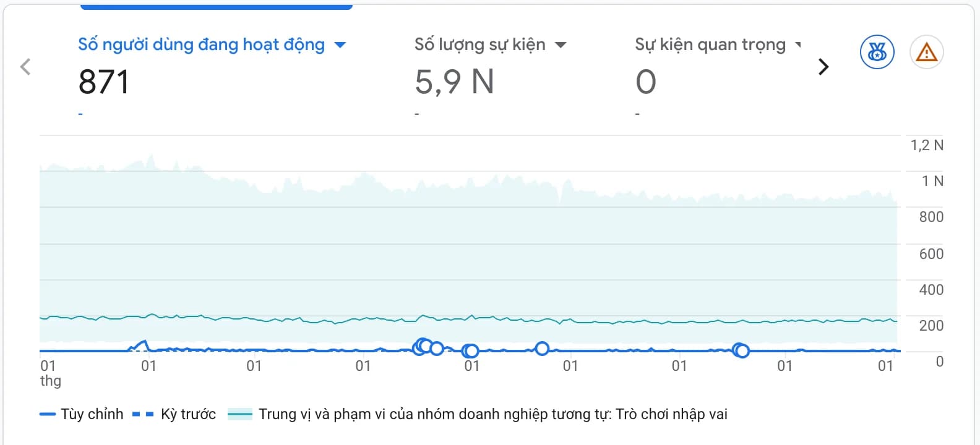Switch to the Sự kiện quan trọng tab
This screenshot has width=980, height=445.
coord(718,74)
